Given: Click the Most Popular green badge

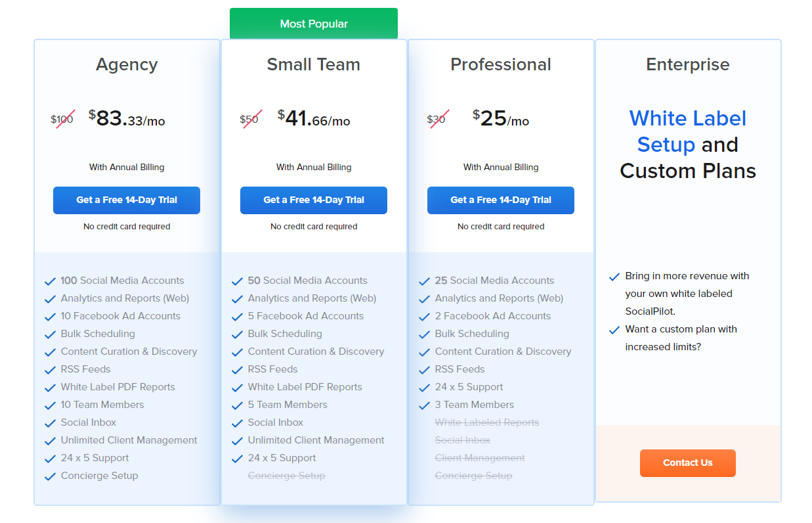Looking at the screenshot, I should tap(314, 24).
